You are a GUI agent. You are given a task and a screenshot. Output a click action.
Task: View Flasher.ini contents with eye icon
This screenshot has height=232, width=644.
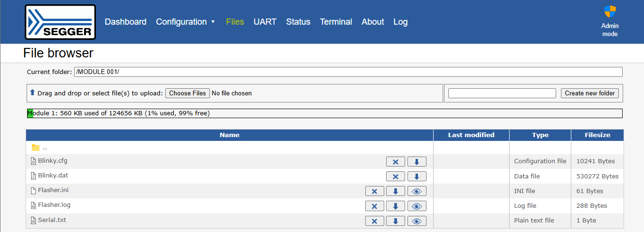417,191
